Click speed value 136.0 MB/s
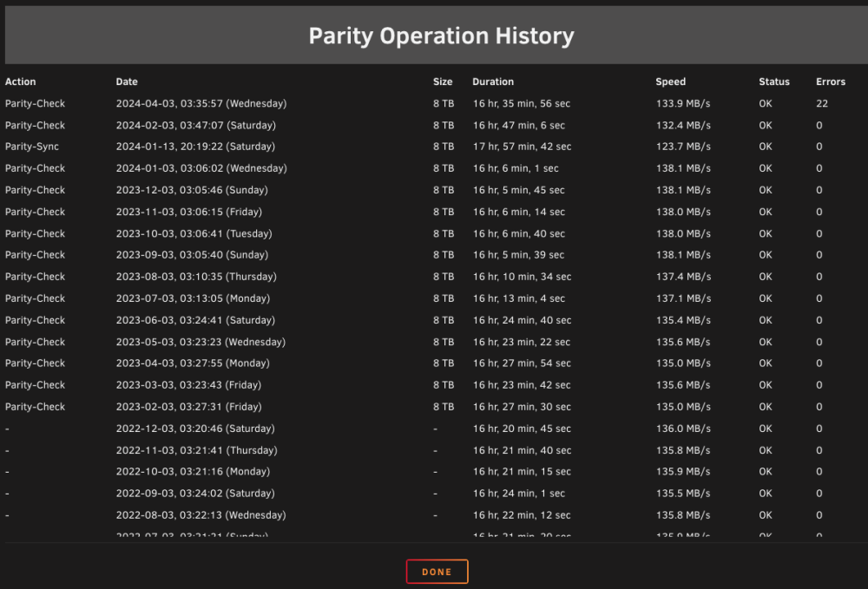This screenshot has width=868, height=589. (683, 429)
